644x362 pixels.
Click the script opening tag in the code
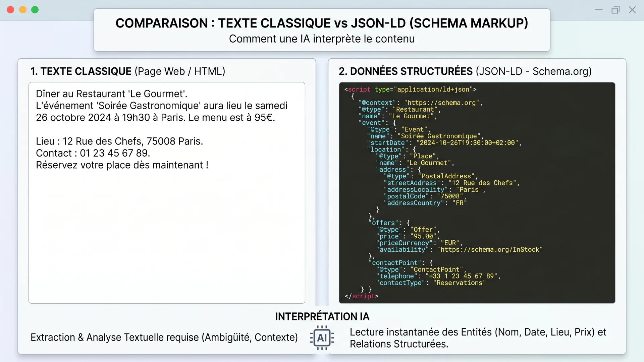(x=358, y=89)
